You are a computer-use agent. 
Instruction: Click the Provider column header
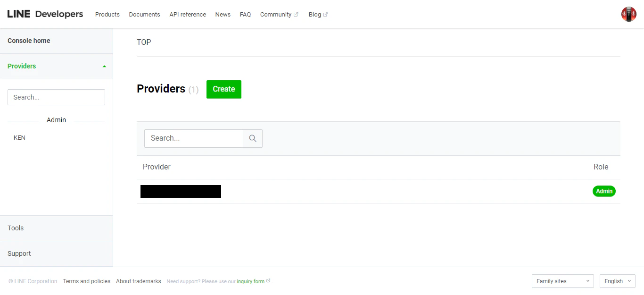(x=157, y=167)
